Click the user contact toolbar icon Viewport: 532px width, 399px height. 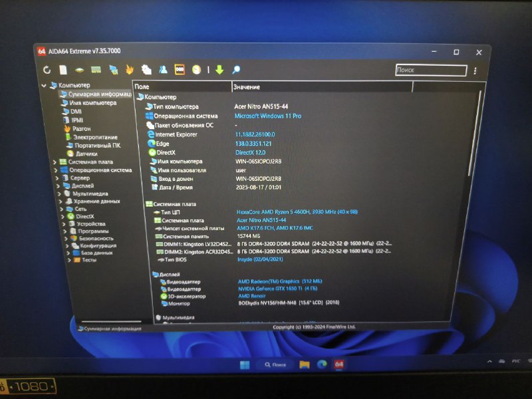pos(163,70)
